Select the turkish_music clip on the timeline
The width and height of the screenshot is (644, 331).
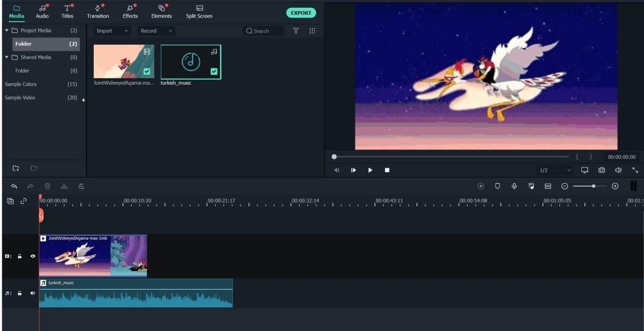click(136, 293)
